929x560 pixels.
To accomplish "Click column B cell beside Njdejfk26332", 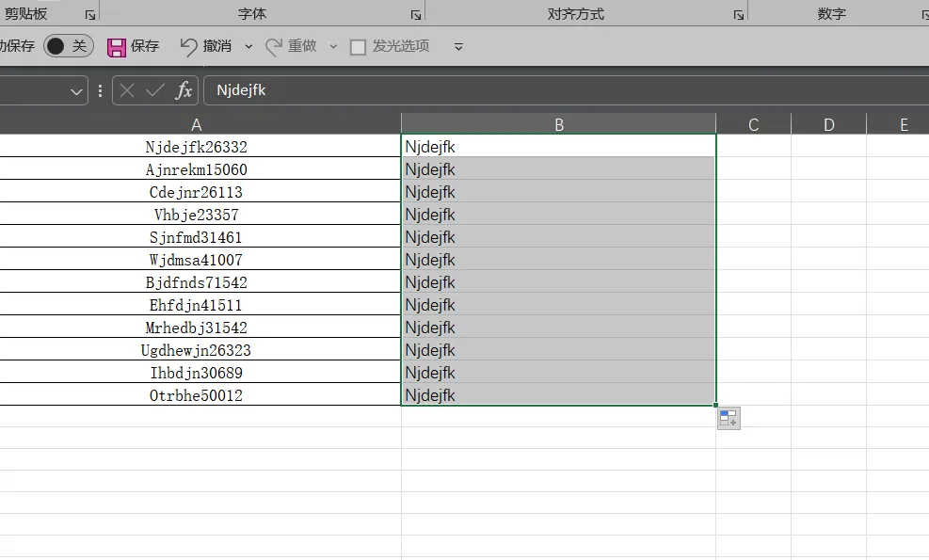I will click(559, 147).
